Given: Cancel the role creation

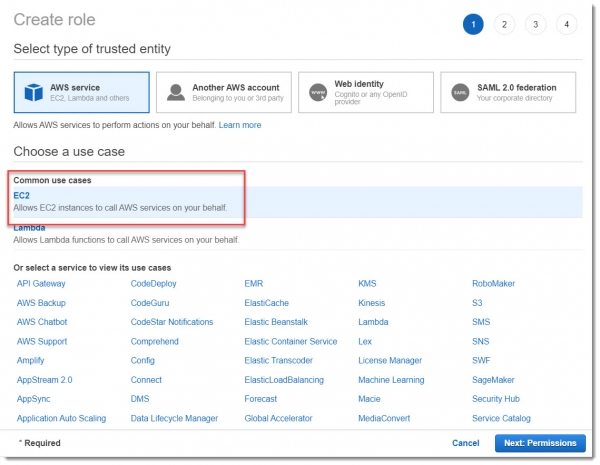Looking at the screenshot, I should pos(465,443).
